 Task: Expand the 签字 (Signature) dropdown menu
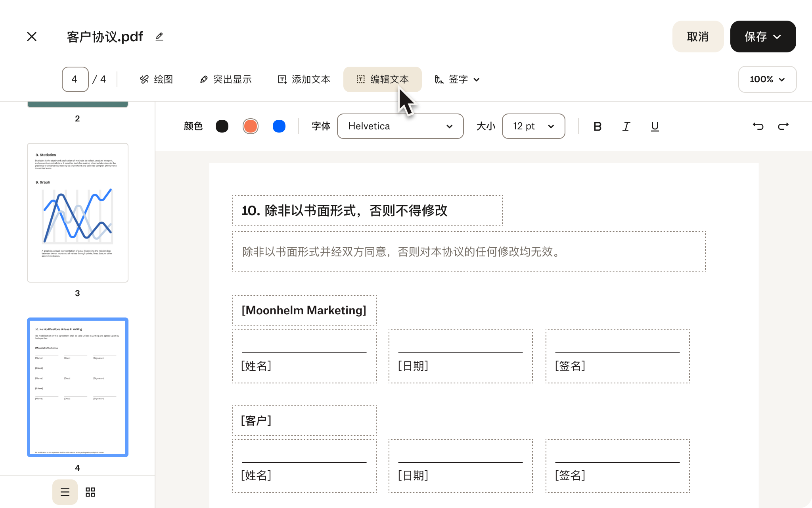tap(477, 79)
